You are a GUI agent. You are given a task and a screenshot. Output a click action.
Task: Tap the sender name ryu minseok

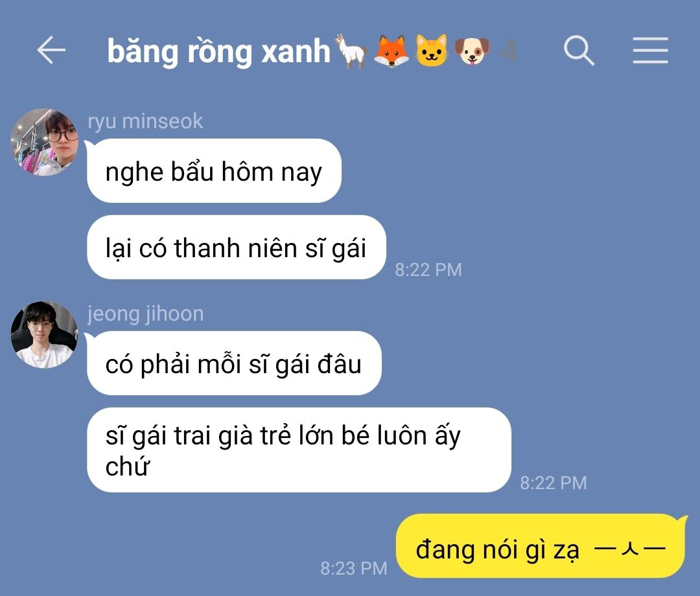[145, 121]
